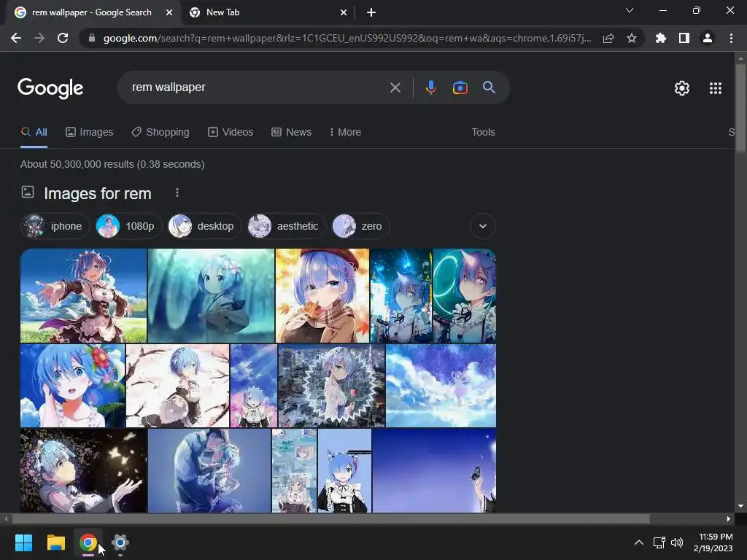Switch to the Videos results tab
The image size is (747, 560).
pyautogui.click(x=231, y=133)
